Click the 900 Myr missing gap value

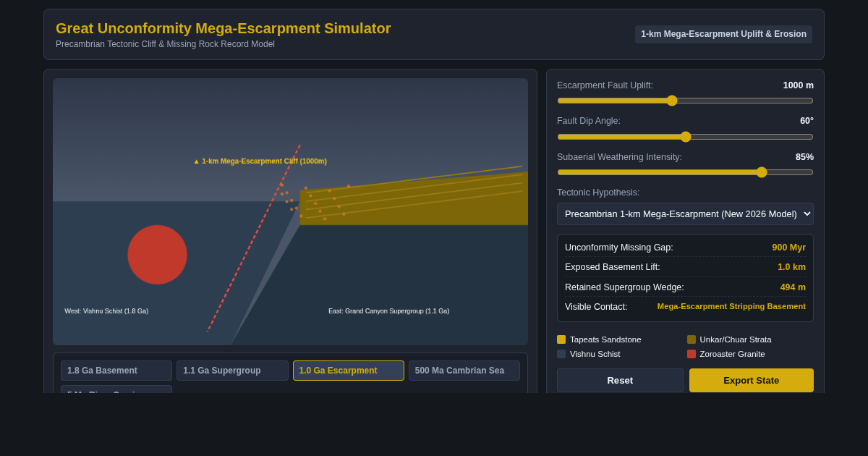[788, 248]
